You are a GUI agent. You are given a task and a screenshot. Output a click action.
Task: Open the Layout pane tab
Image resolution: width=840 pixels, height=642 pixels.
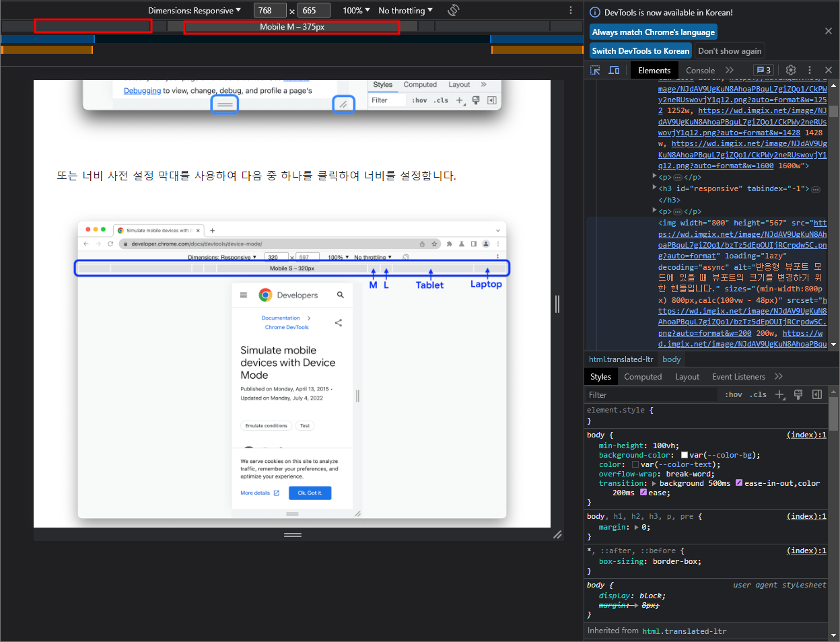pyautogui.click(x=687, y=377)
